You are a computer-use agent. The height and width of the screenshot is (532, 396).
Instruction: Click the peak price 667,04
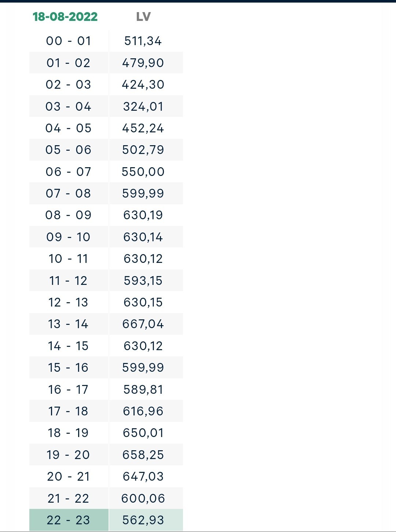pos(143,324)
